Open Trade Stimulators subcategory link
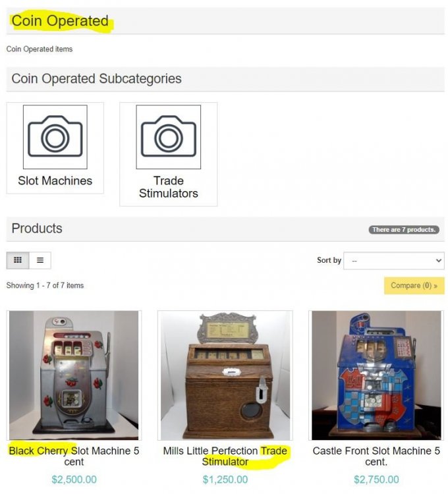 click(x=169, y=187)
